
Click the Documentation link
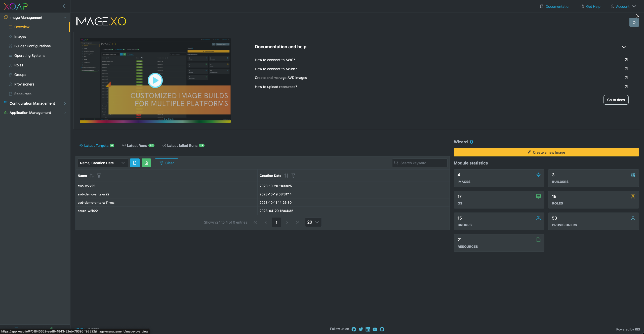point(555,7)
